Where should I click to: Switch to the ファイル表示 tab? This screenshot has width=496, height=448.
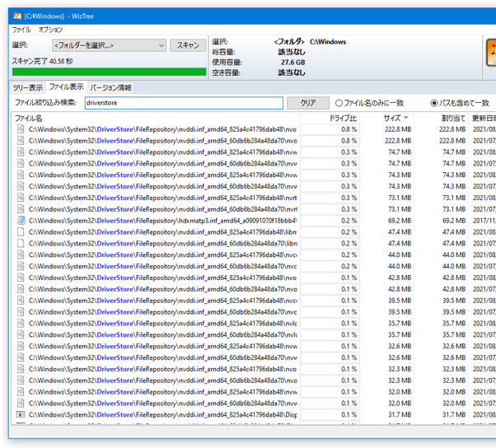67,86
